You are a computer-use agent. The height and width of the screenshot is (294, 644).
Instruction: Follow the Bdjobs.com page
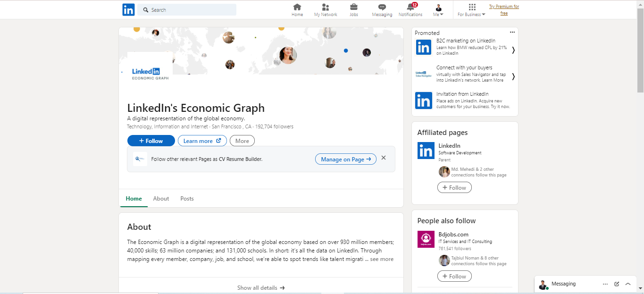pyautogui.click(x=454, y=277)
